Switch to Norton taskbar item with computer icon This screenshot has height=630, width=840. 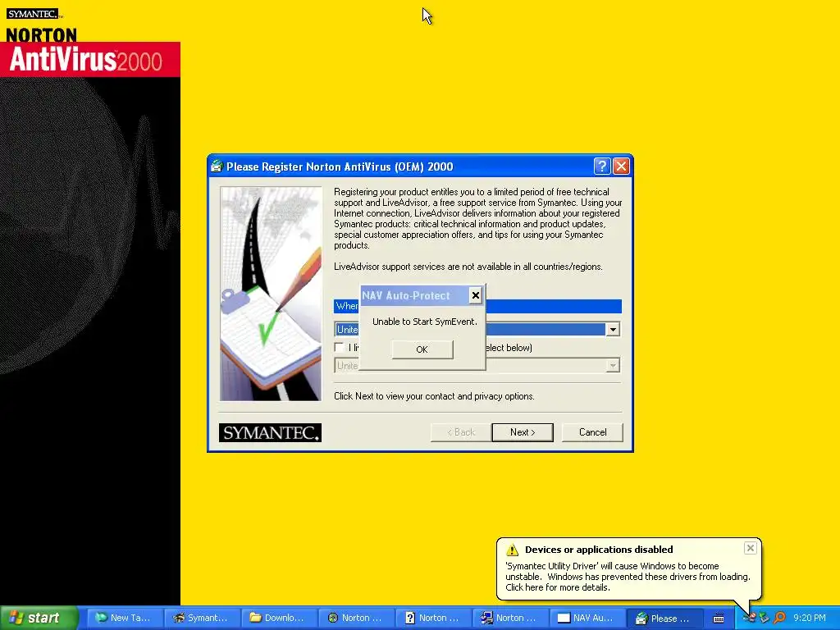(510, 618)
